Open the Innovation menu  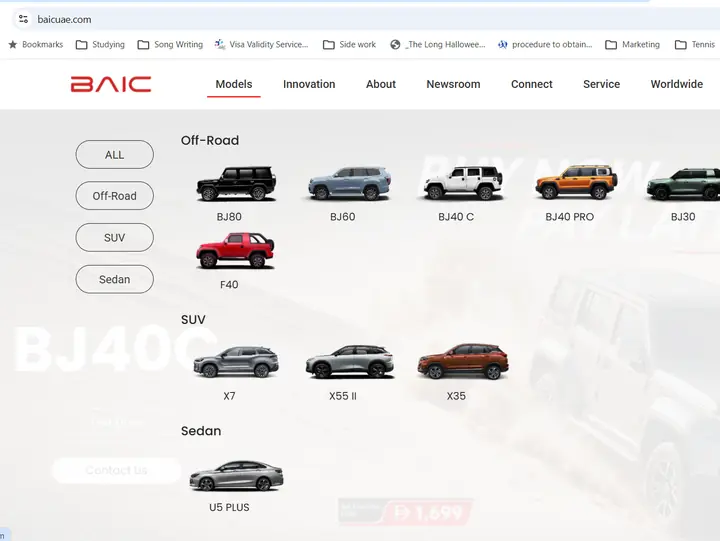[x=309, y=84]
